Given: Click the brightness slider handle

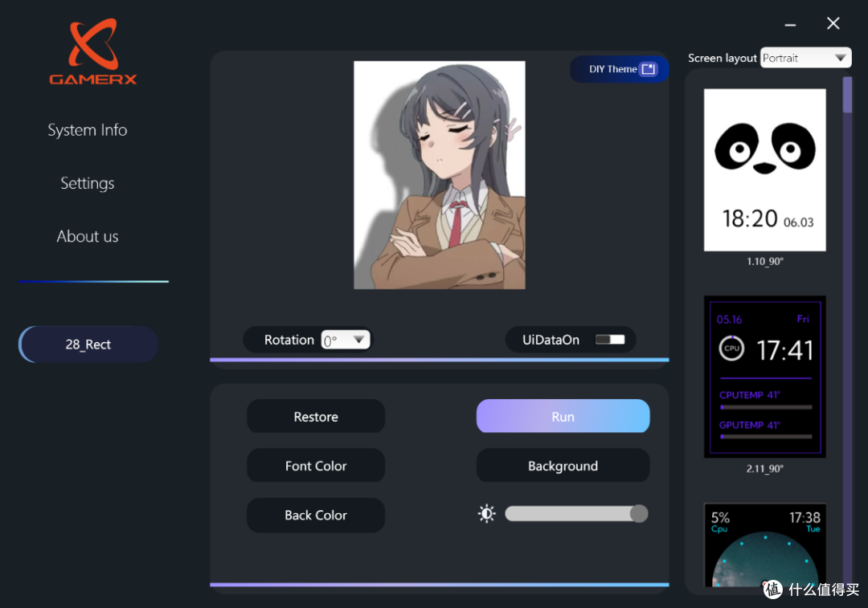Looking at the screenshot, I should [x=639, y=513].
